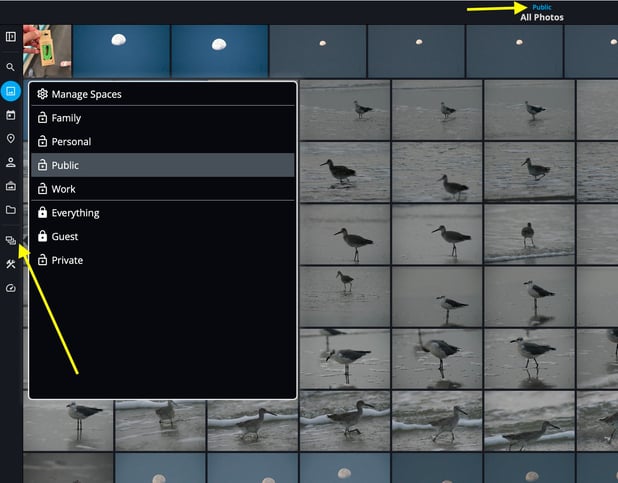Open the tools wrench icon
The image size is (618, 483).
pyautogui.click(x=11, y=264)
